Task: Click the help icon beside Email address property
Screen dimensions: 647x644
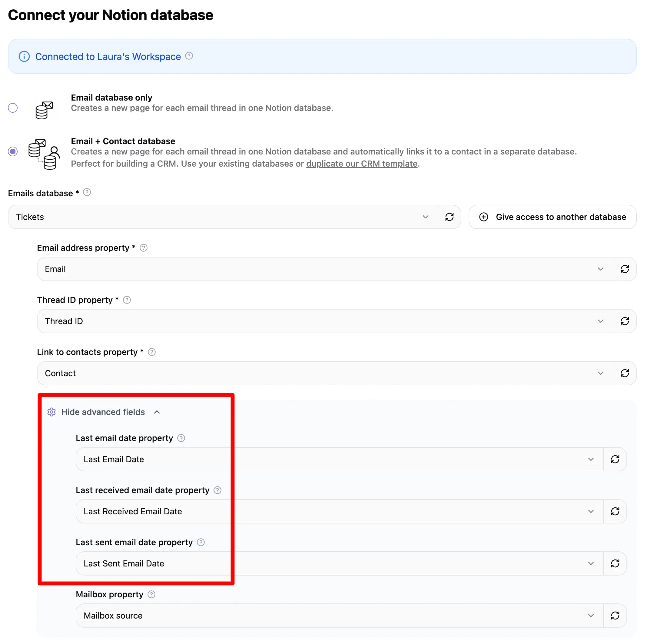Action: [x=143, y=247]
